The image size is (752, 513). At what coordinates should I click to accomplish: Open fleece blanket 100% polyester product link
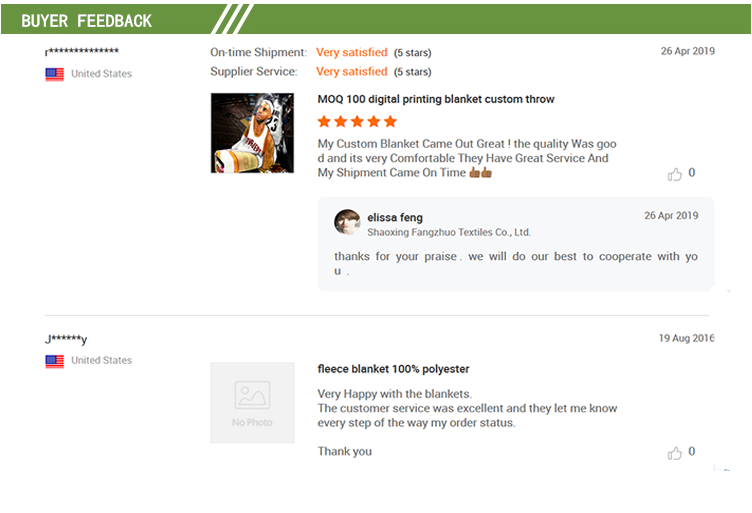pyautogui.click(x=393, y=369)
